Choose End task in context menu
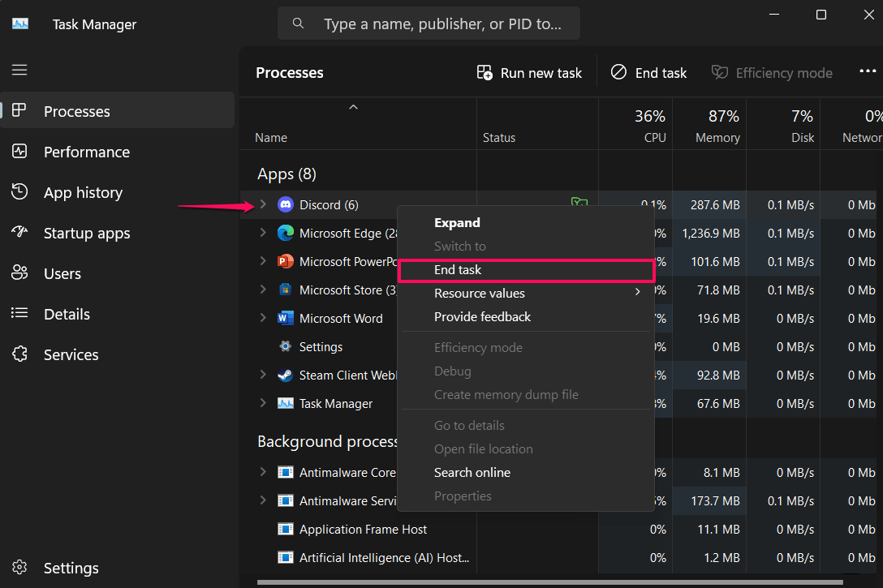Image resolution: width=883 pixels, height=588 pixels. (526, 270)
